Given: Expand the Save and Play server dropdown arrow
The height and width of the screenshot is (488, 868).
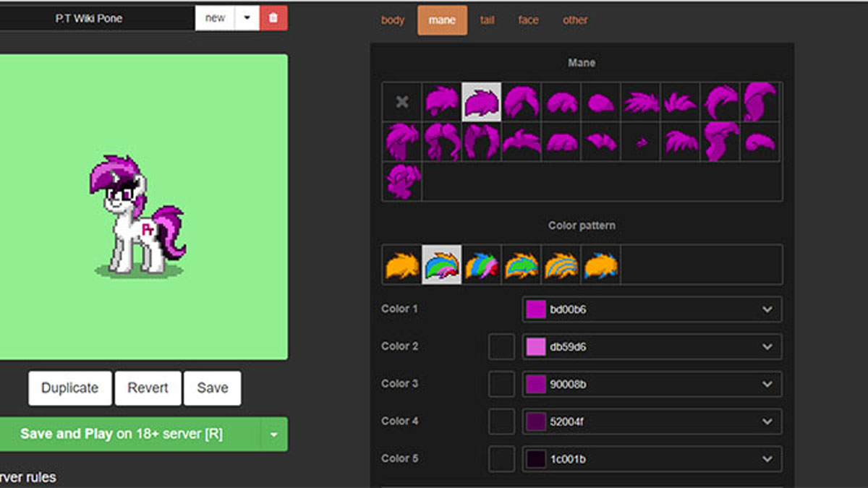Looking at the screenshot, I should pyautogui.click(x=273, y=435).
